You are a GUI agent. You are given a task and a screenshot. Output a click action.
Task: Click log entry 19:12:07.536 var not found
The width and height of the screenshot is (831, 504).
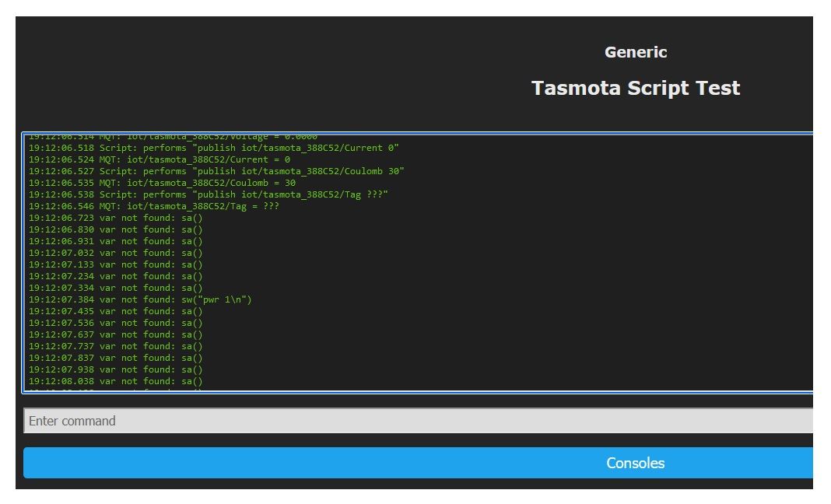click(115, 323)
